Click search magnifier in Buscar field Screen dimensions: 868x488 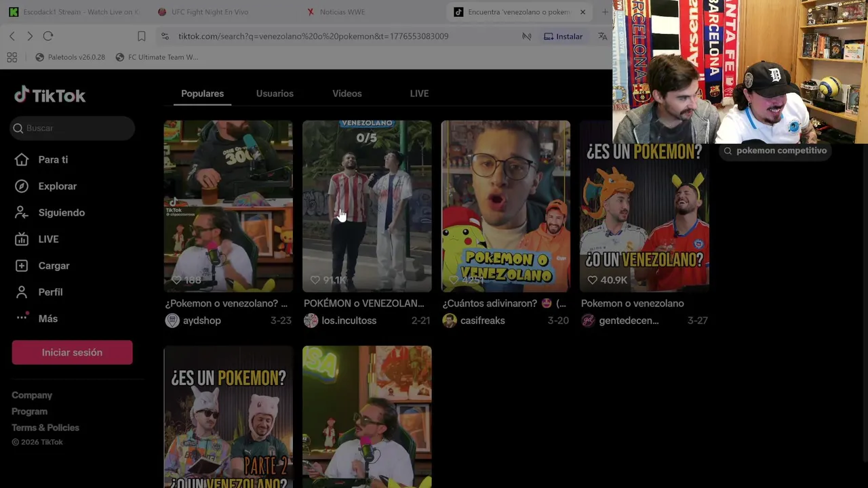point(18,128)
